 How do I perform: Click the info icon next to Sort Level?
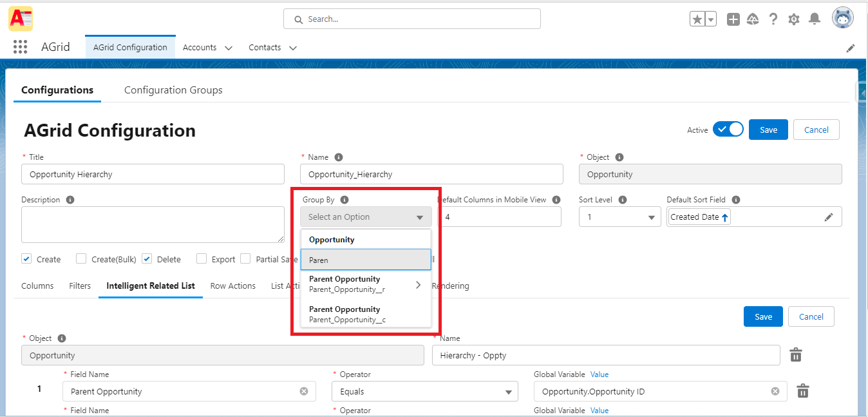click(x=623, y=200)
